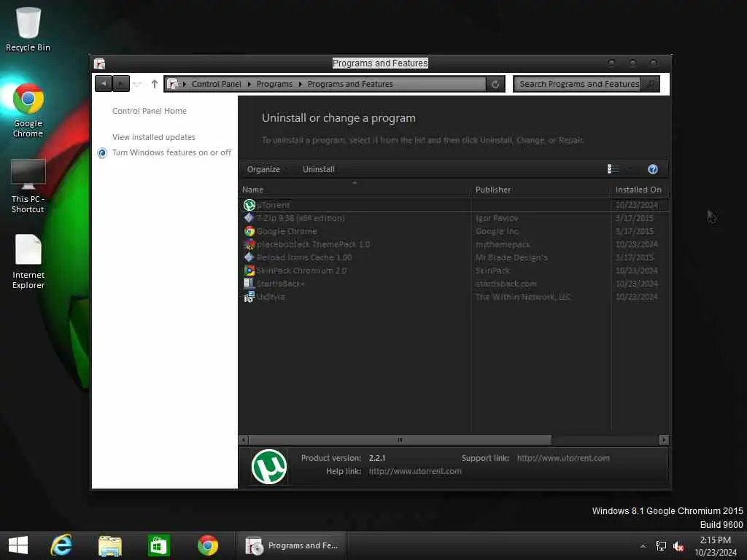747x560 pixels.
Task: Refresh the Programs and Features address bar
Action: pyautogui.click(x=495, y=85)
